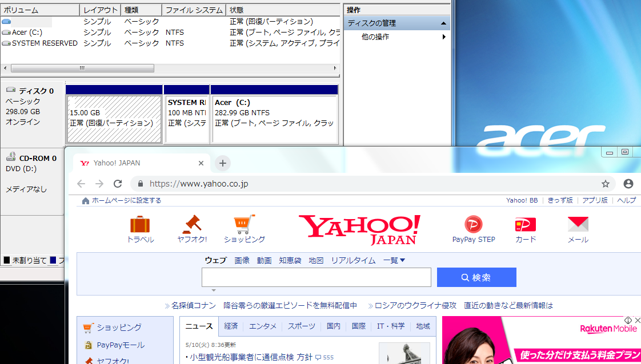Viewport: 641px width, 364px height.
Task: Click the address bar URL
Action: tap(199, 184)
